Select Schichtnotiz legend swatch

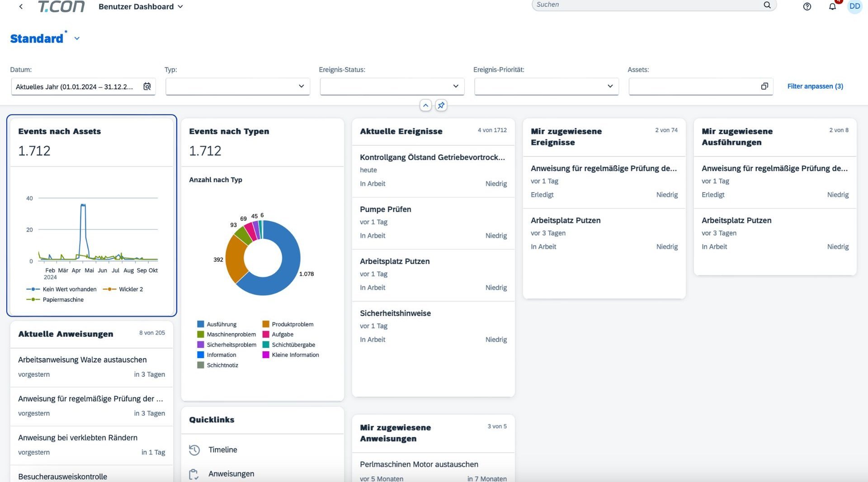pyautogui.click(x=201, y=365)
